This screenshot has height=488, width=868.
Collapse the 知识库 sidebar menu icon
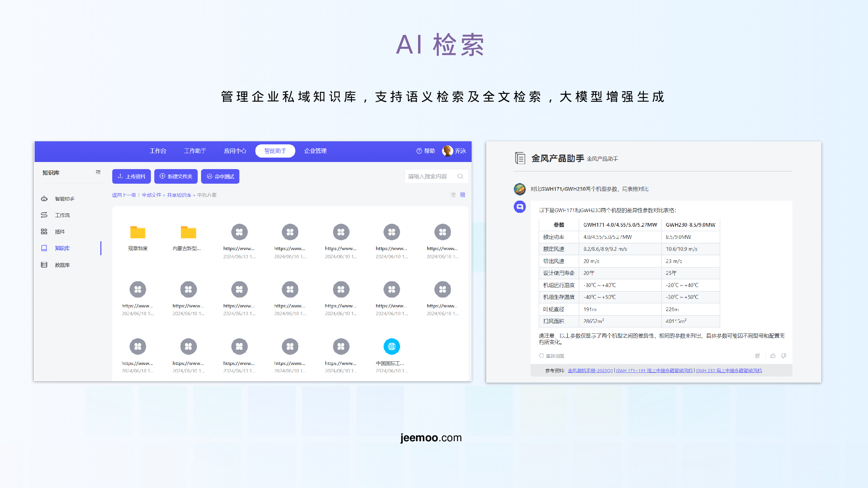pyautogui.click(x=98, y=172)
